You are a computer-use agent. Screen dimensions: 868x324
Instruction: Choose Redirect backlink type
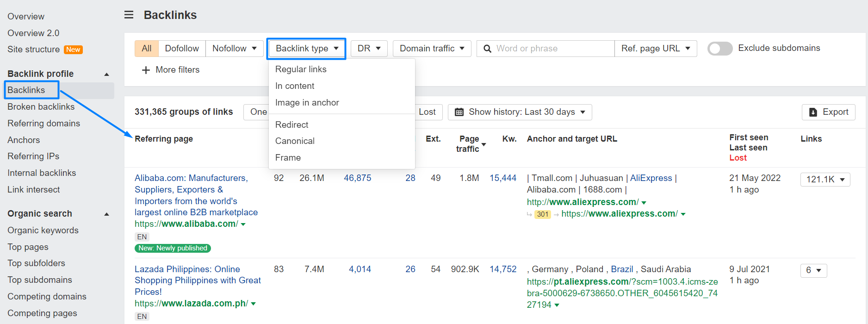pyautogui.click(x=291, y=125)
